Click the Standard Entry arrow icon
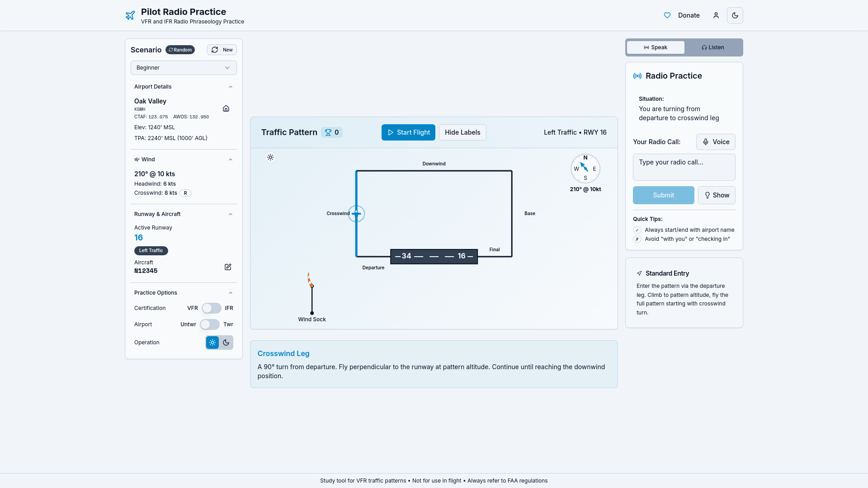The image size is (868, 488). [639, 273]
